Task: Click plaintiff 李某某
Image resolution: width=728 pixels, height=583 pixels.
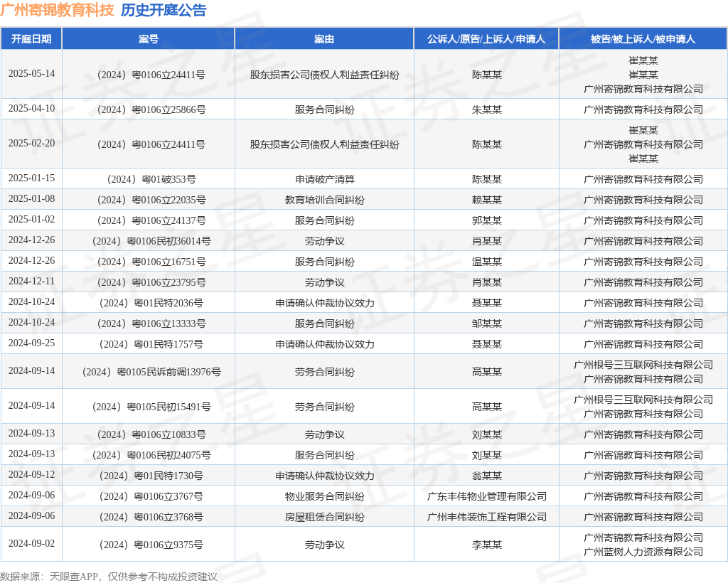Action: pyautogui.click(x=486, y=545)
